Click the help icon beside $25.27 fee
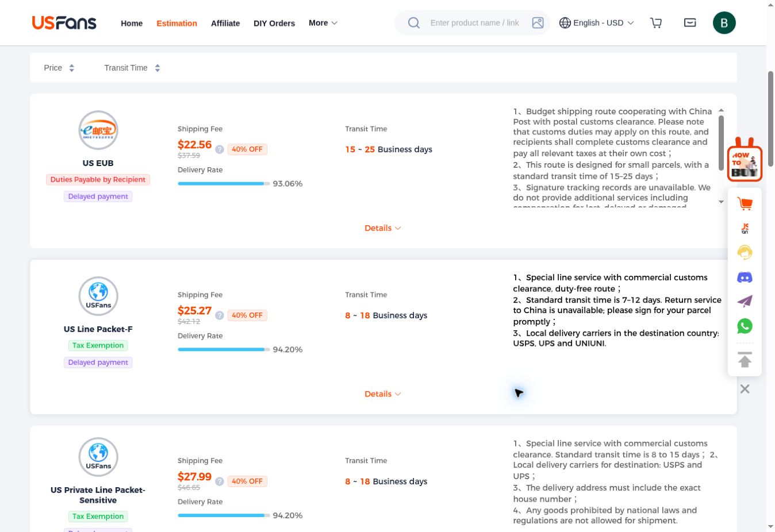775x532 pixels. 220,315
